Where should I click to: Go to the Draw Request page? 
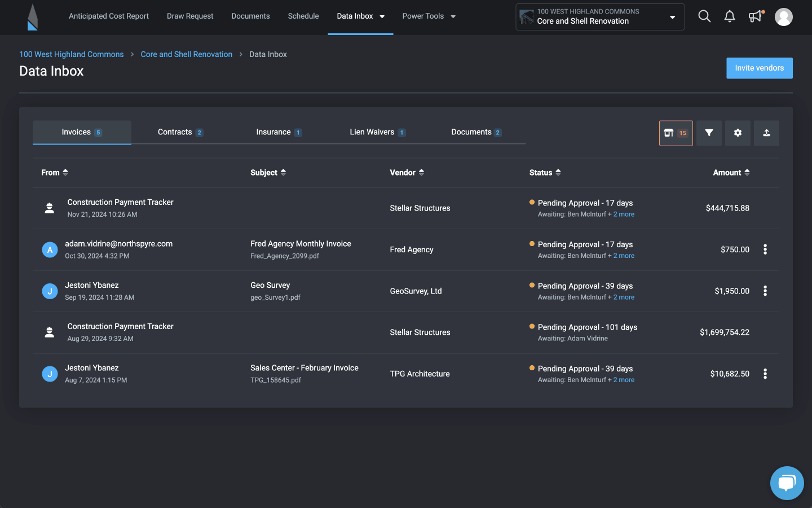(x=190, y=16)
